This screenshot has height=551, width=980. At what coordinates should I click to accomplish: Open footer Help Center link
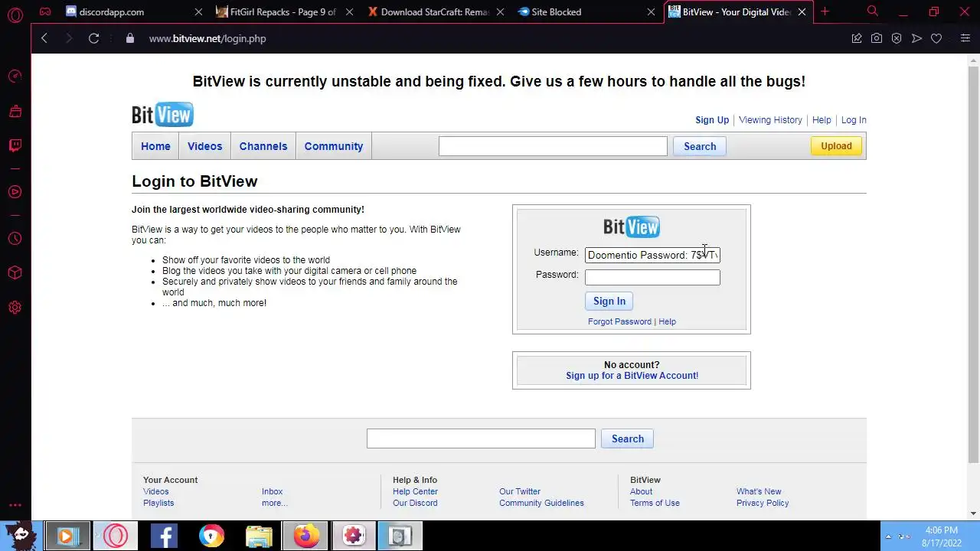tap(415, 491)
